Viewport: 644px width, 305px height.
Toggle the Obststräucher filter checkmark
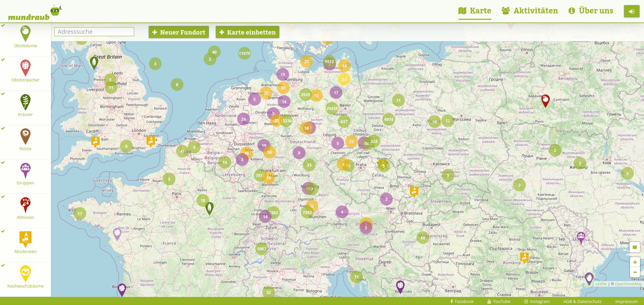3,60
